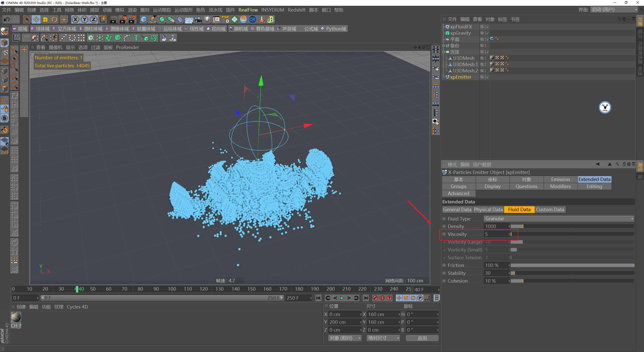644x352 pixels.
Task: Toggle the X axis lock icon
Action: tap(75, 19)
